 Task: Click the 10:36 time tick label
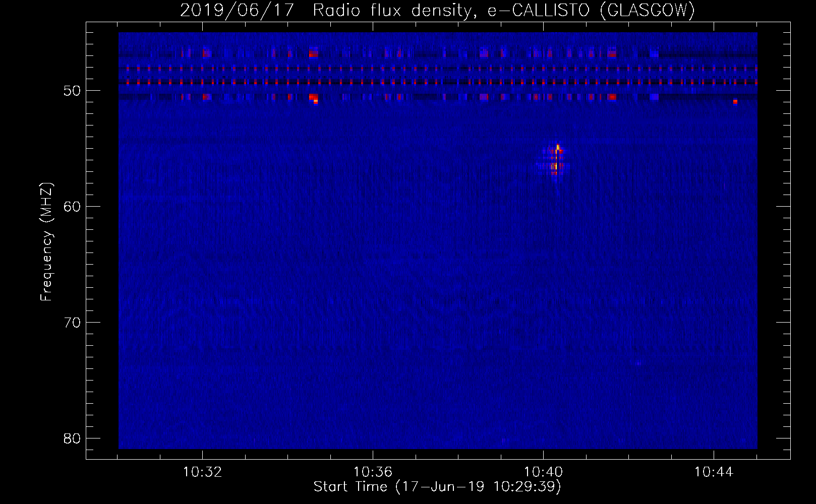coord(373,472)
